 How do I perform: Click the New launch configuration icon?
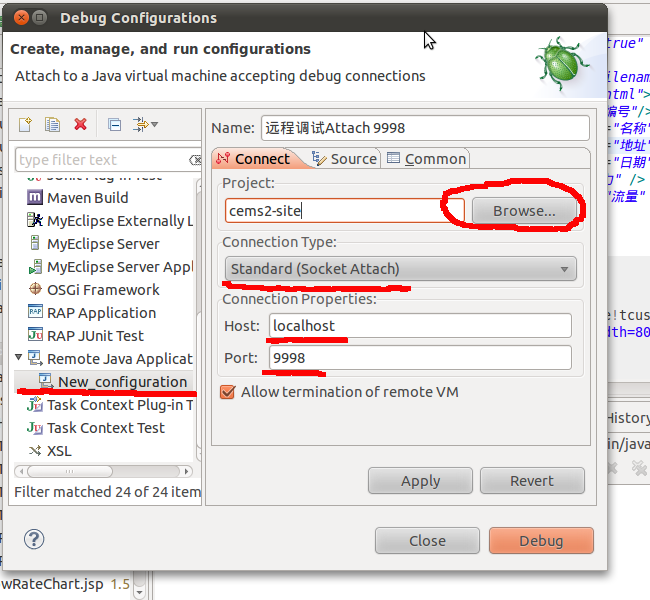25,124
